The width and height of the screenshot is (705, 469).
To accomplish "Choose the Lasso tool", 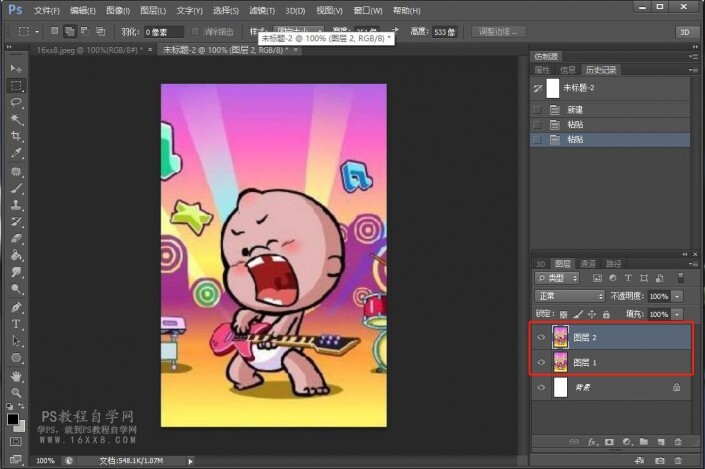I will (x=17, y=102).
